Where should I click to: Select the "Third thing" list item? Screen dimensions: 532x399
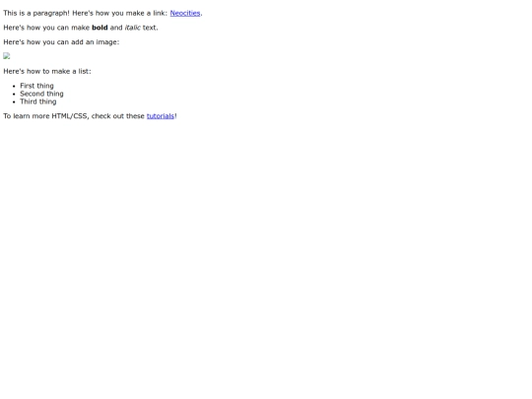[38, 101]
